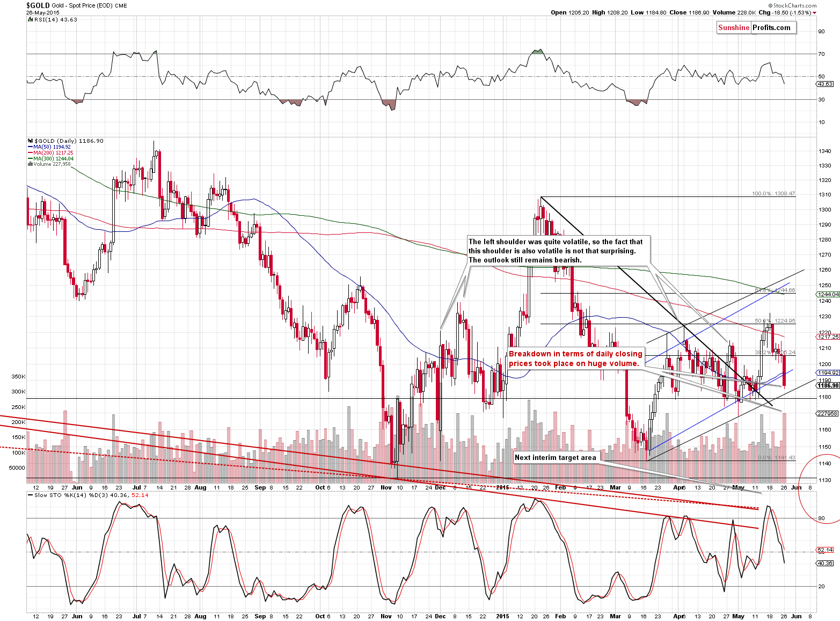Click the High 1208.20 value
The height and width of the screenshot is (621, 840).
610,12
